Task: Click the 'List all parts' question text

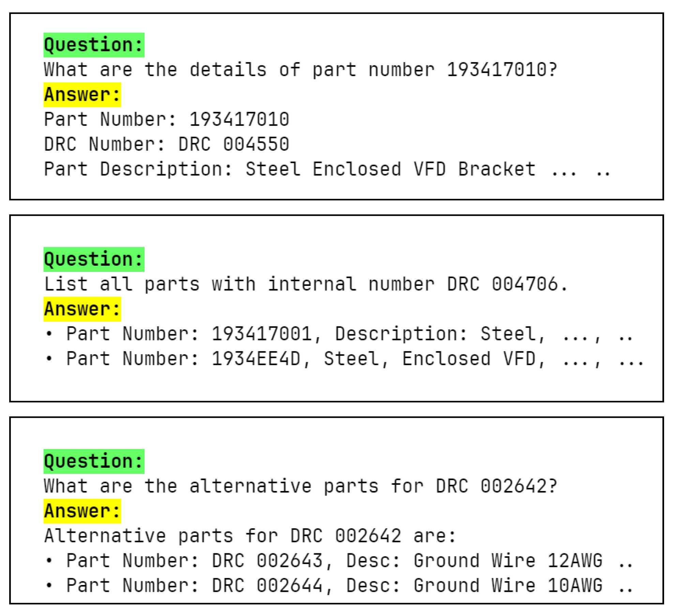Action: [x=306, y=284]
